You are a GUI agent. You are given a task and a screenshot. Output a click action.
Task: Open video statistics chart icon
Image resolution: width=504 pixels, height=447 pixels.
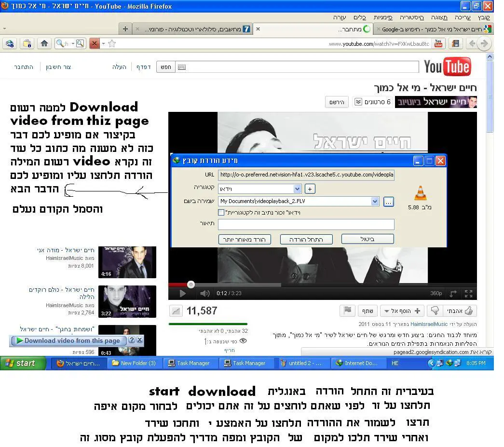[x=176, y=311]
